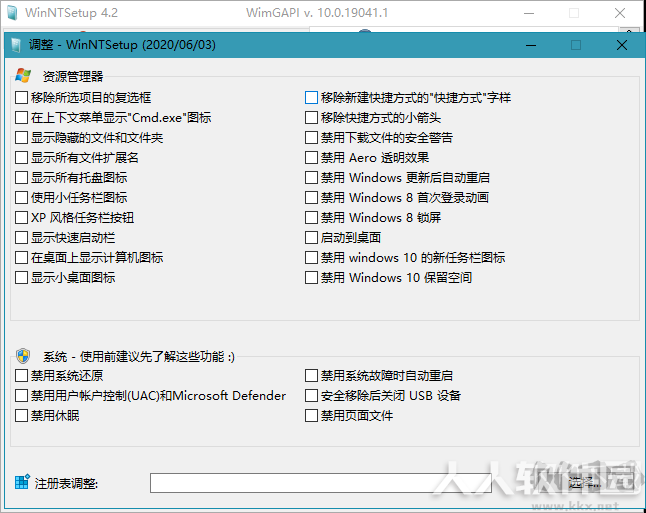The width and height of the screenshot is (646, 513).
Task: Check 禁用页面文件 option
Action: [x=311, y=416]
